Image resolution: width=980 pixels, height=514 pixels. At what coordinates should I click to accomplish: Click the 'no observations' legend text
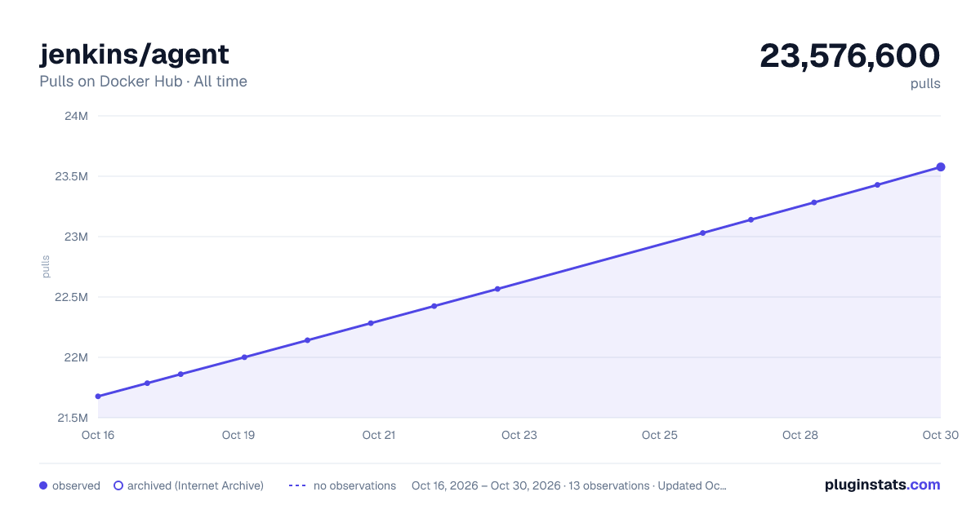point(354,485)
